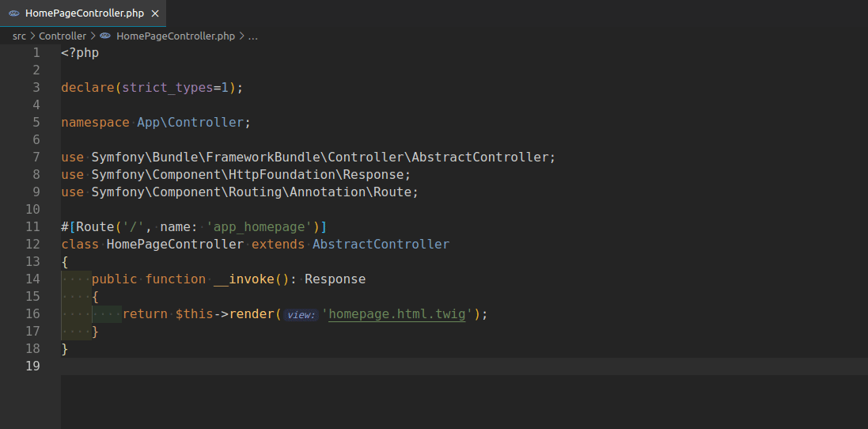Click the PHP file icon in tab

pyautogui.click(x=14, y=13)
